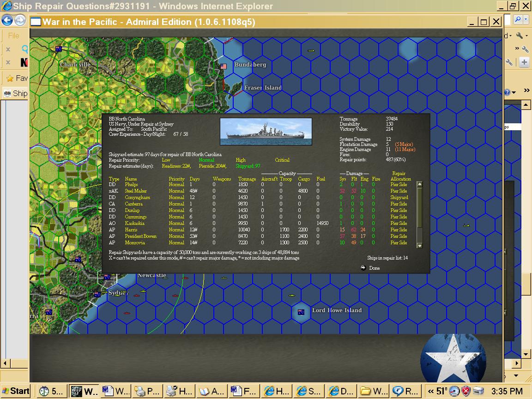Open the War in the Pacific taskbar icon

point(84,390)
